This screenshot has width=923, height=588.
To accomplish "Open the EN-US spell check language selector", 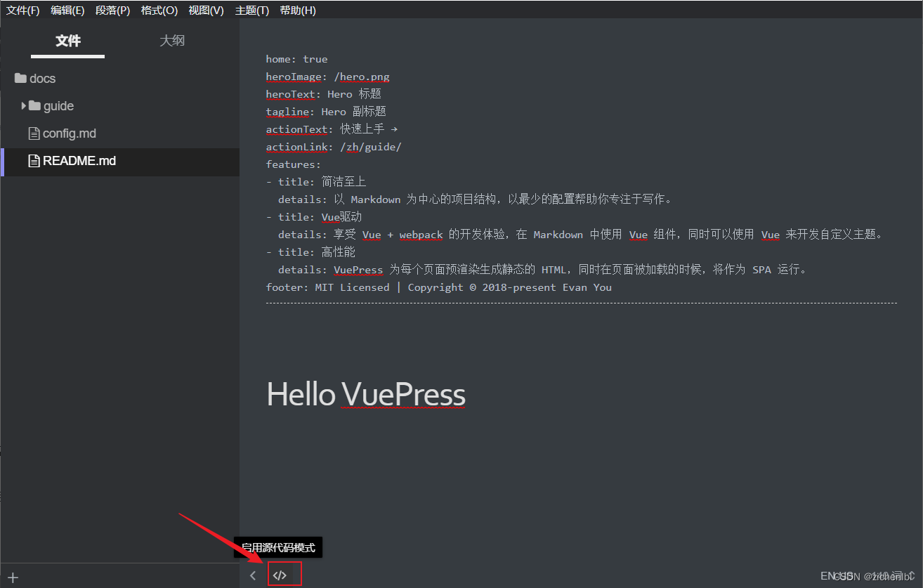I will 837,576.
